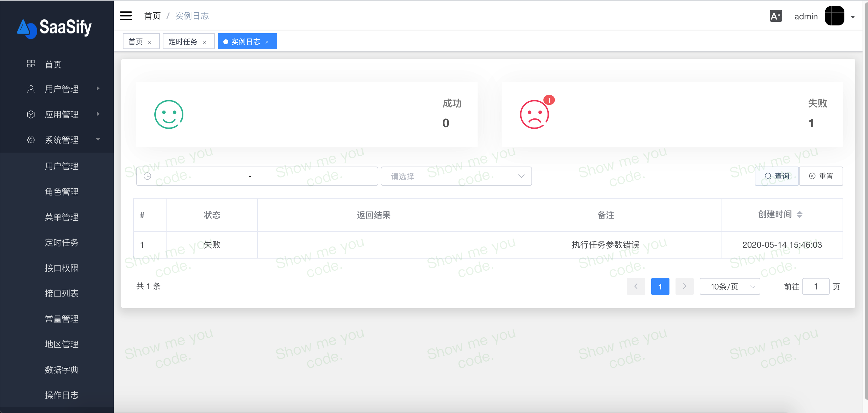Open 定时任务 in the sidebar submenu

62,243
